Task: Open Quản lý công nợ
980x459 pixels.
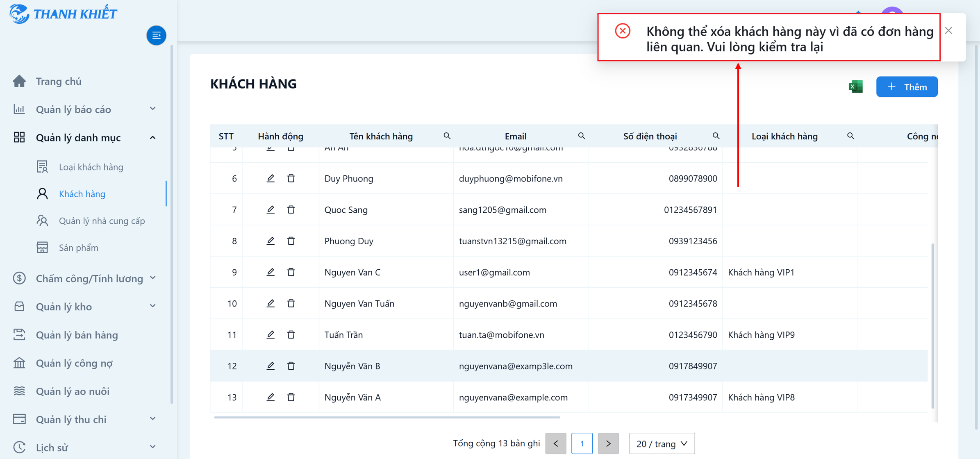Action: coord(74,363)
